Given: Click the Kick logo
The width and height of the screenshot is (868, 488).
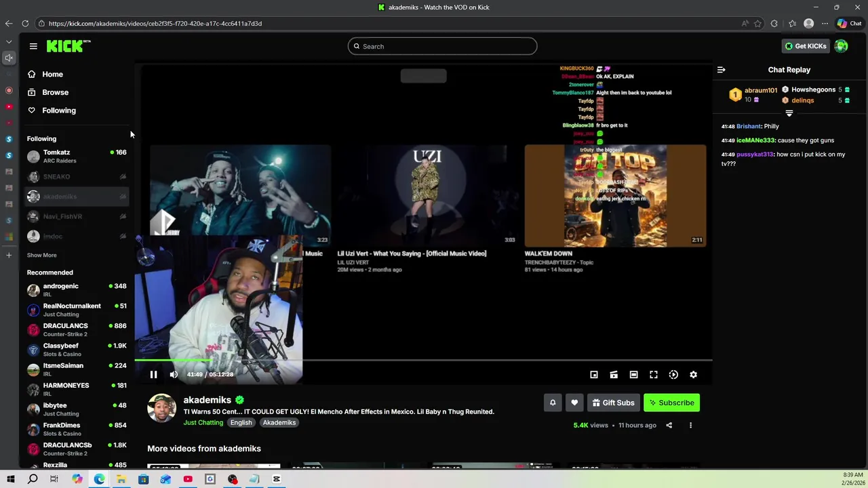Looking at the screenshot, I should pyautogui.click(x=68, y=46).
